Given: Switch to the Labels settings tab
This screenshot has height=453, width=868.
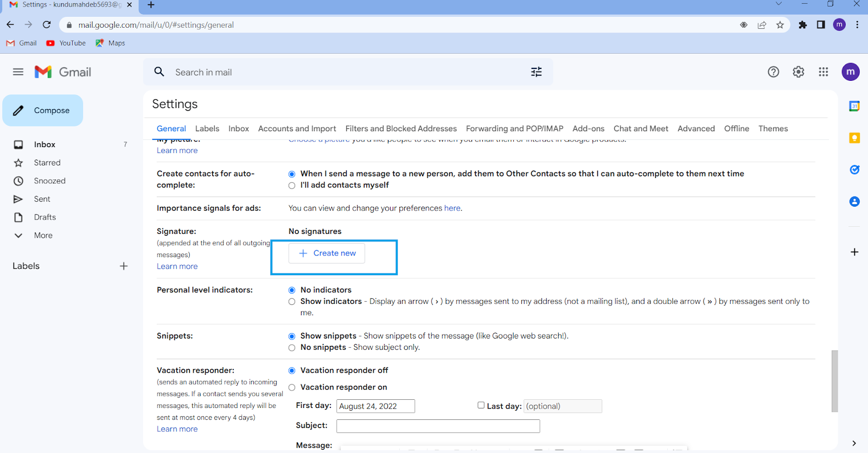Looking at the screenshot, I should click(207, 129).
